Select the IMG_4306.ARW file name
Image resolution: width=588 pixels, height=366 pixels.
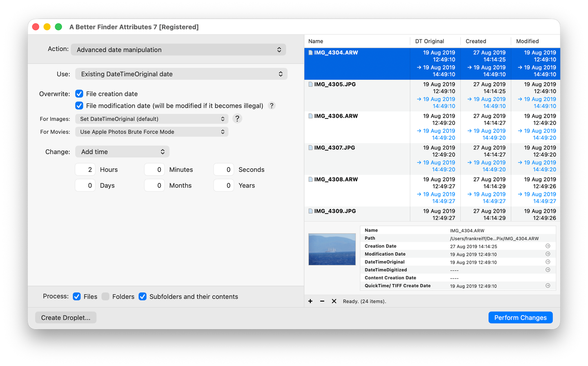point(336,116)
